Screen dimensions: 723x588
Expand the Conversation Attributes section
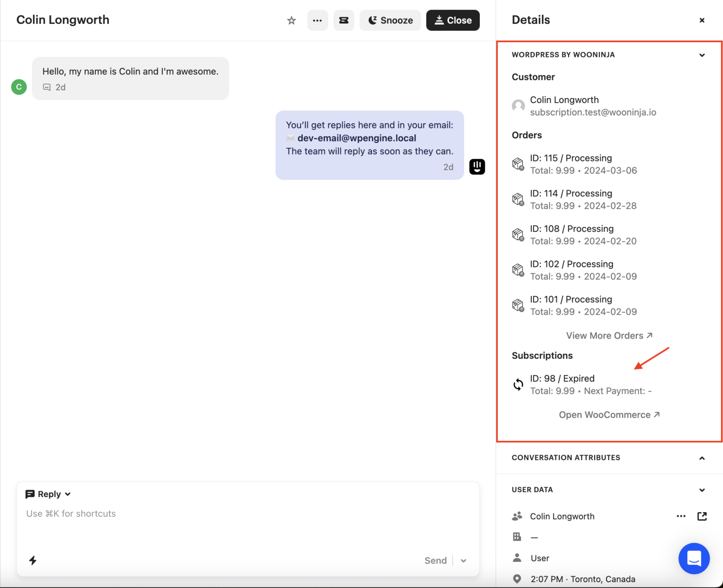pos(702,458)
